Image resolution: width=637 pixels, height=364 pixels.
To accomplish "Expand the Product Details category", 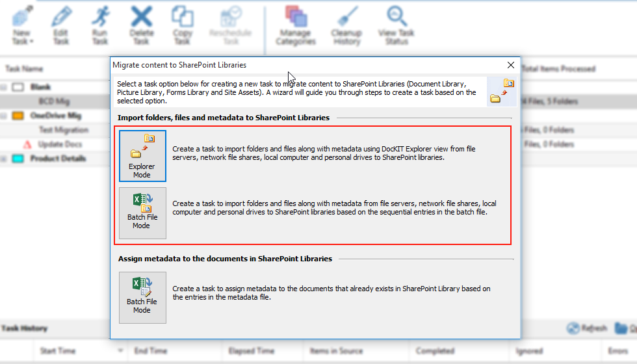I will tap(4, 159).
